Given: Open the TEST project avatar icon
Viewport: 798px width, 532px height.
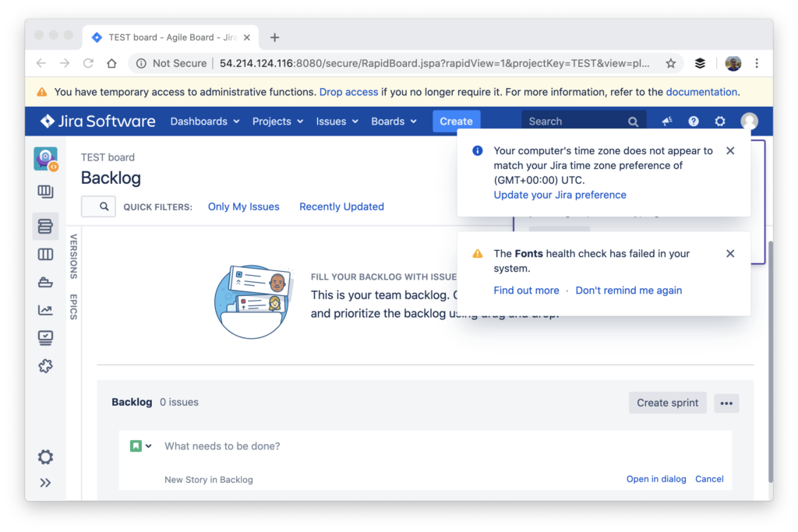Looking at the screenshot, I should 46,159.
